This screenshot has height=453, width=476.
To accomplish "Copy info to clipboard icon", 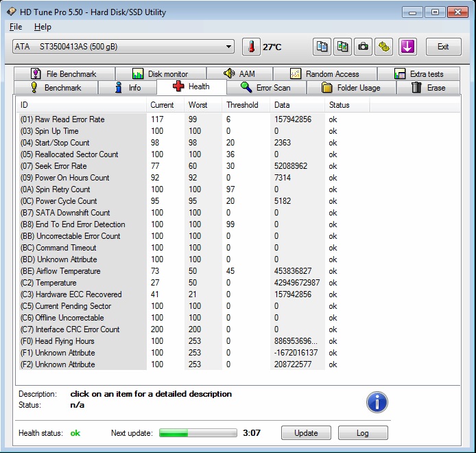I will [322, 47].
